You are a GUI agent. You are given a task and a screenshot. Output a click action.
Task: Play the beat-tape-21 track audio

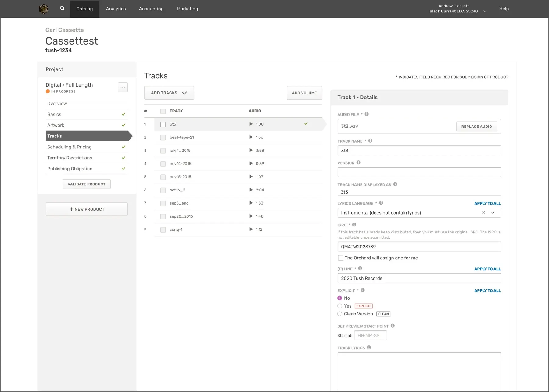251,137
